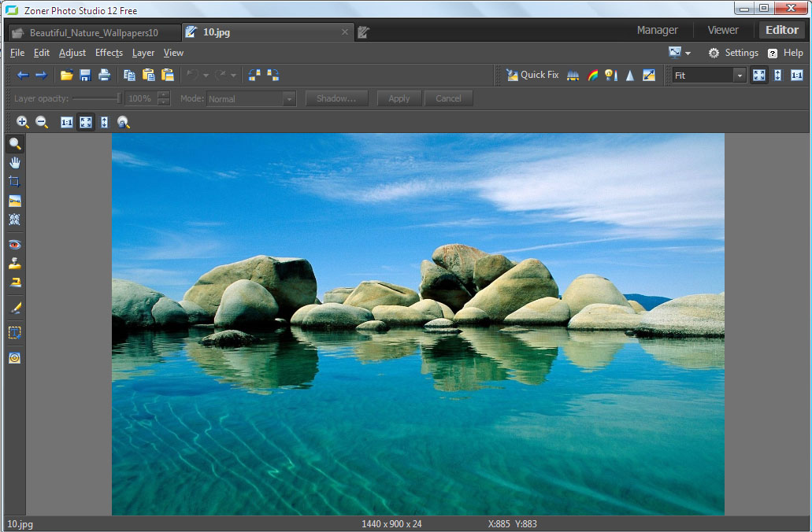Click the Shadow... button
Viewport: 812px width, 532px height.
point(336,98)
